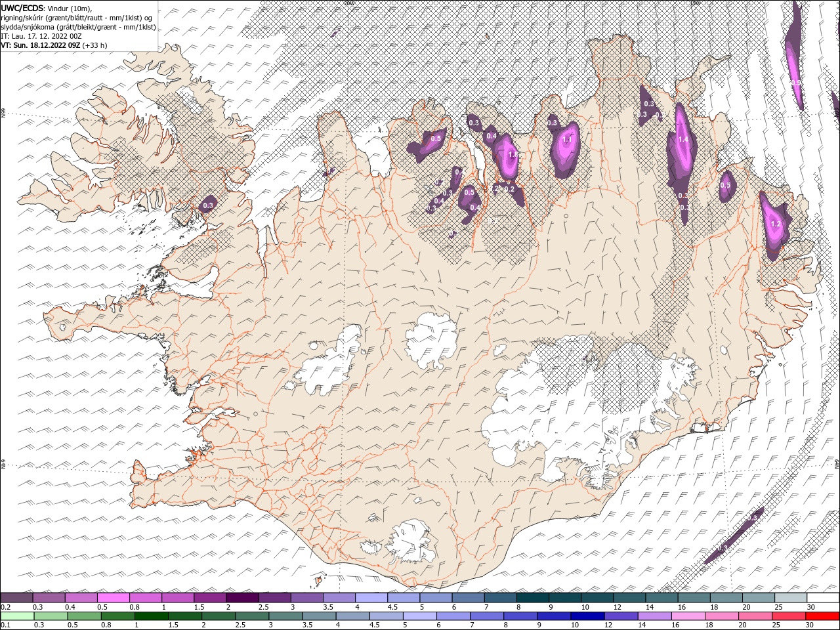This screenshot has height=630, width=840.
Task: Select the 'IT: Lau. 17. 12. 2022 00Z' line
Action: tap(41, 36)
